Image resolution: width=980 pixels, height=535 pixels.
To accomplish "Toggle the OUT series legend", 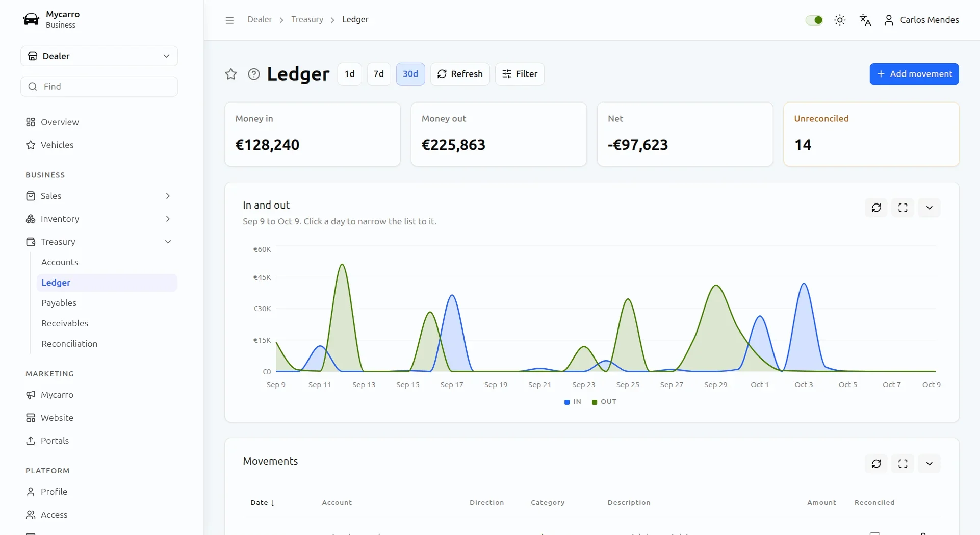I will (x=604, y=402).
